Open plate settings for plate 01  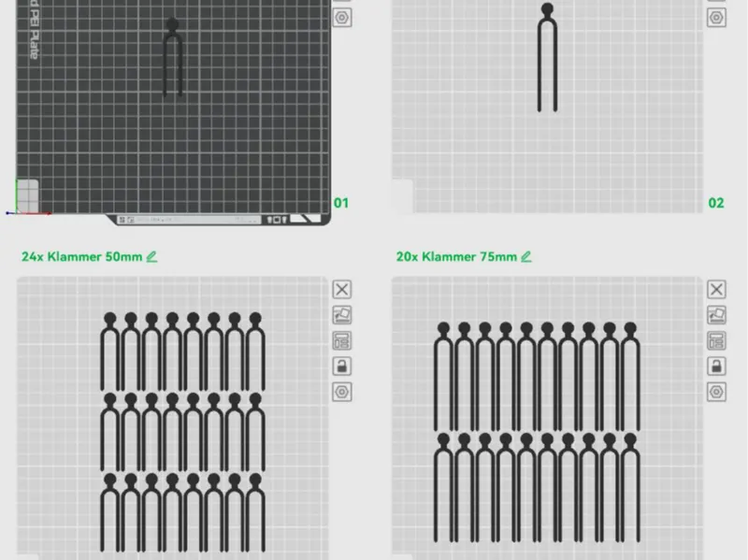pos(341,18)
